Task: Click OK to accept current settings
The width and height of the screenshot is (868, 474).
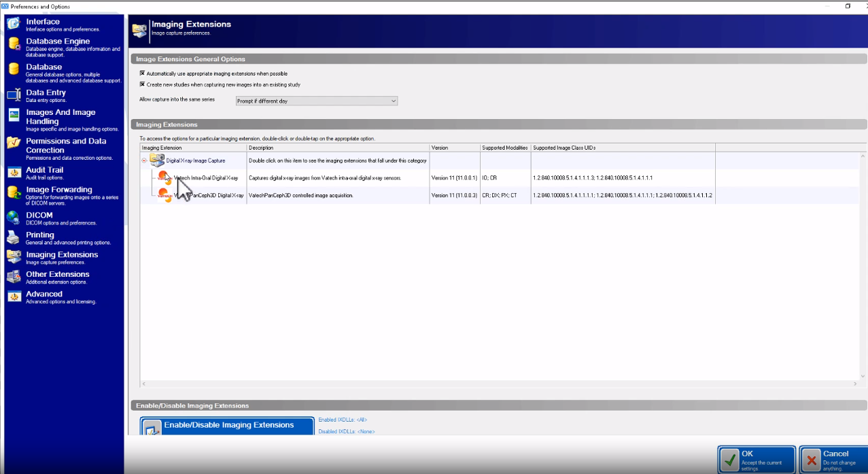Action: point(757,460)
